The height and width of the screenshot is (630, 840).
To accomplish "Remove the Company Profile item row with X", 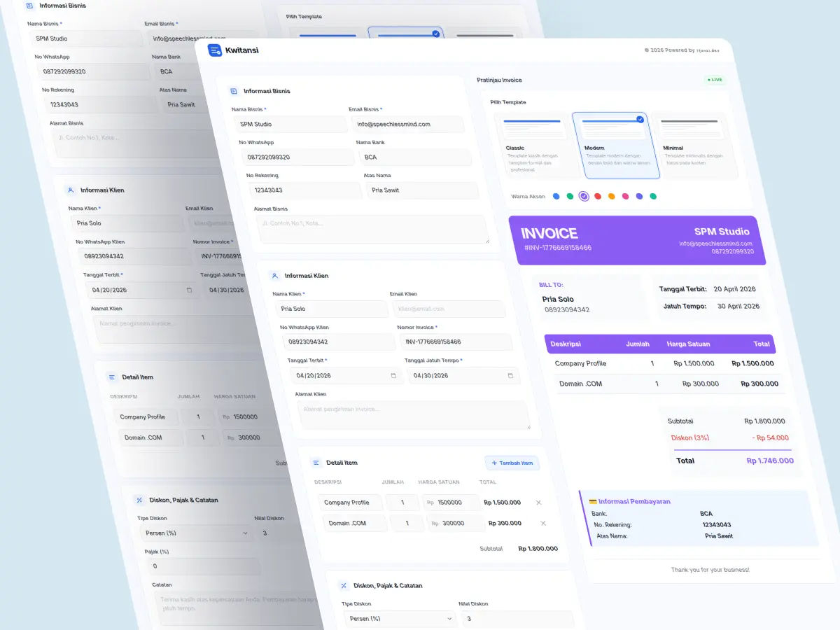I will click(x=538, y=503).
